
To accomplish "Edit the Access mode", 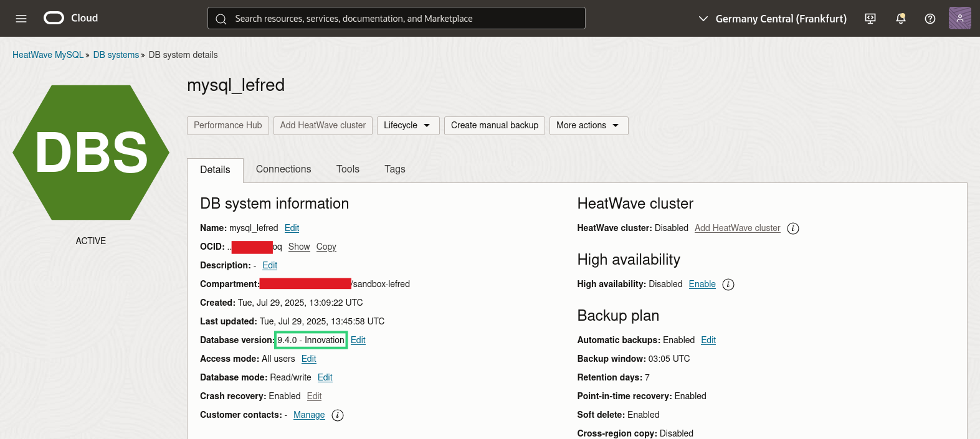I will [x=309, y=359].
